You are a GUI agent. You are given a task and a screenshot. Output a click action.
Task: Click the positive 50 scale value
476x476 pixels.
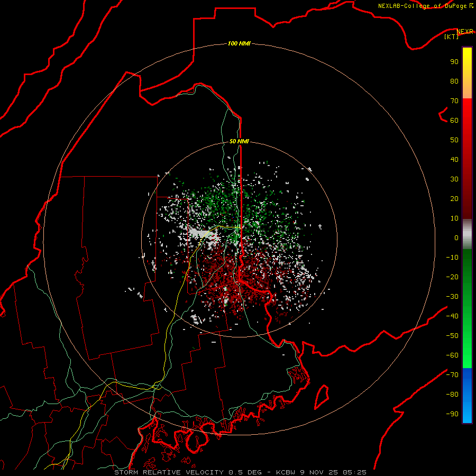(454, 140)
